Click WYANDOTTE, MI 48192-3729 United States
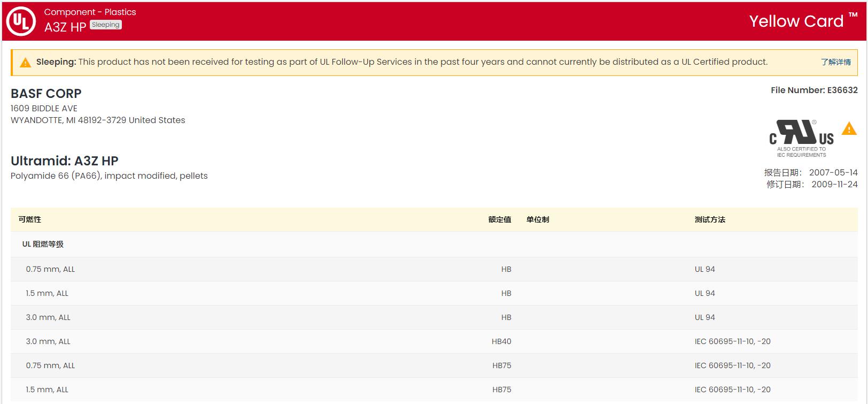Viewport: 868px width, 404px height. [x=98, y=120]
